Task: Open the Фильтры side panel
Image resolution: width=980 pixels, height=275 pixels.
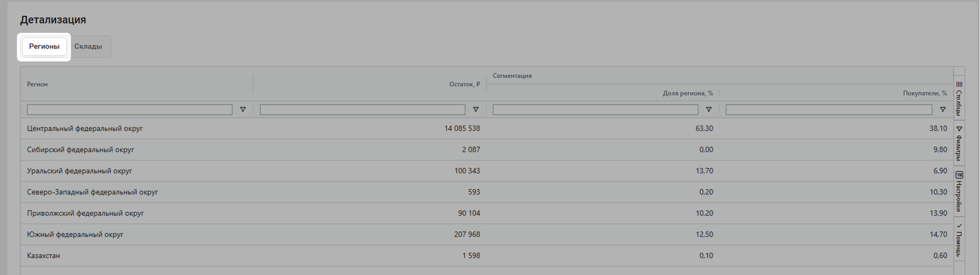Action: point(959,143)
